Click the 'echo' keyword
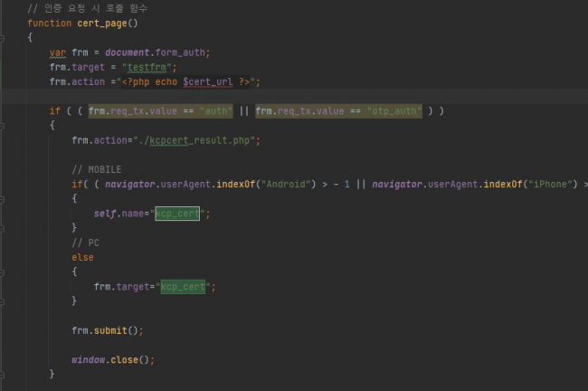This screenshot has width=588, height=391. (166, 81)
